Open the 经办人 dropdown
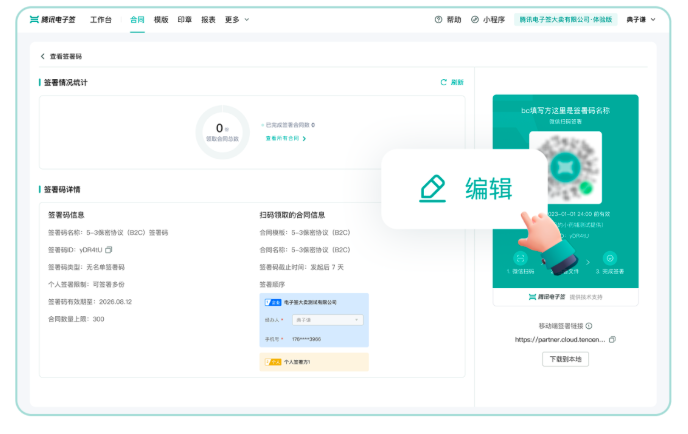This screenshot has height=434, width=688. (328, 320)
